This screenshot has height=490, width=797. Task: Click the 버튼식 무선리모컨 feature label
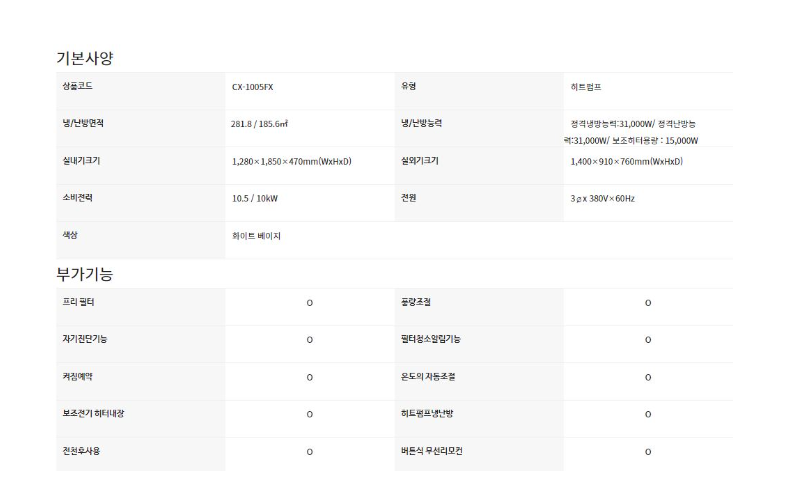[430, 450]
